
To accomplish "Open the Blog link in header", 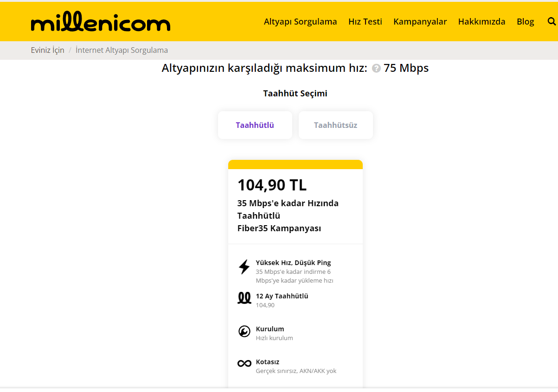I will click(525, 22).
